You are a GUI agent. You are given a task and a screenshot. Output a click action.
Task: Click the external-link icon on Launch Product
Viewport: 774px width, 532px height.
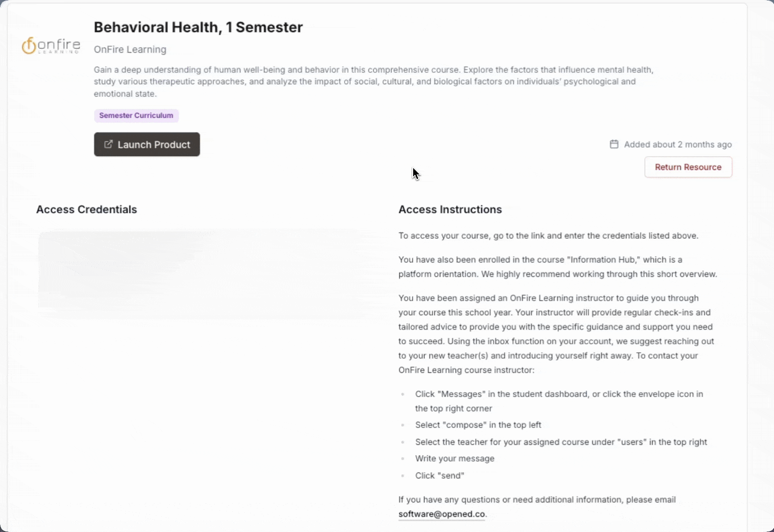click(x=108, y=144)
